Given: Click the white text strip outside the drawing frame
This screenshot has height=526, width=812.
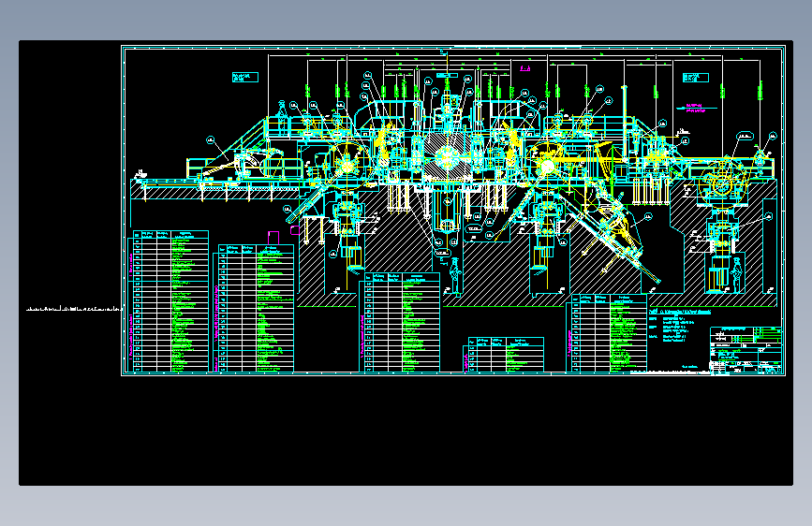Looking at the screenshot, I should (74, 309).
